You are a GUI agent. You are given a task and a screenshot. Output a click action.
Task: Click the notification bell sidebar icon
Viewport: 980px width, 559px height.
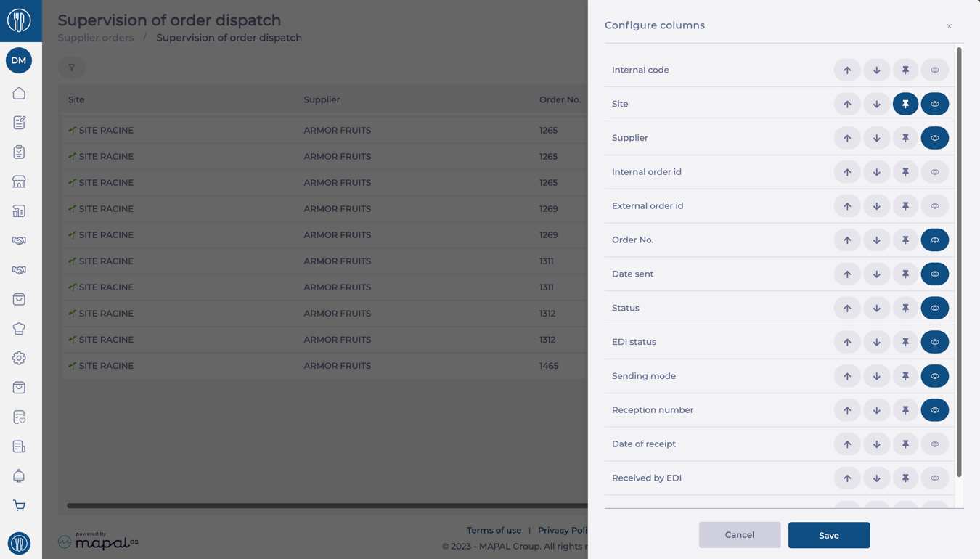point(19,476)
